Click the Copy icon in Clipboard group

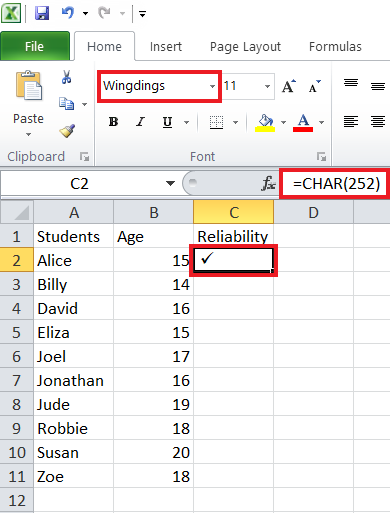pos(67,104)
